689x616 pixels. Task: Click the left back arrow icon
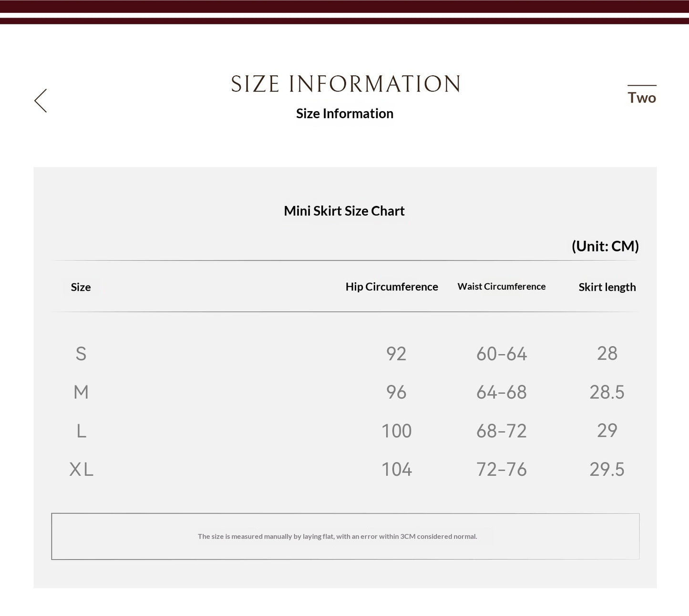(41, 101)
